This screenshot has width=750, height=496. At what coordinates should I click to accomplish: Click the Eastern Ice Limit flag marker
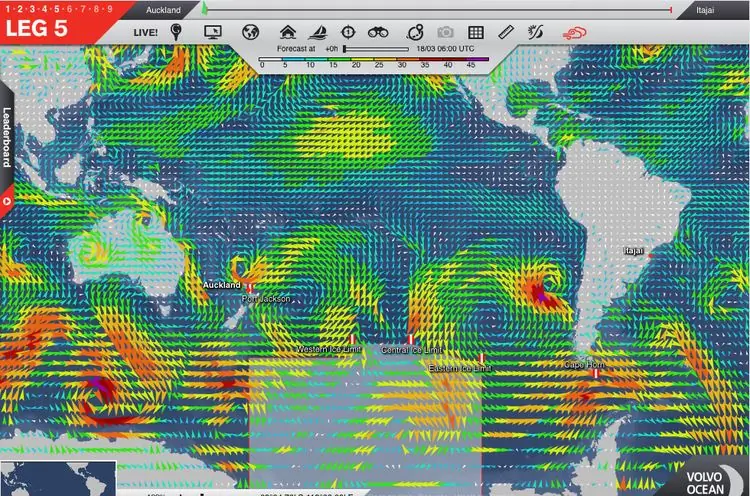click(x=482, y=357)
